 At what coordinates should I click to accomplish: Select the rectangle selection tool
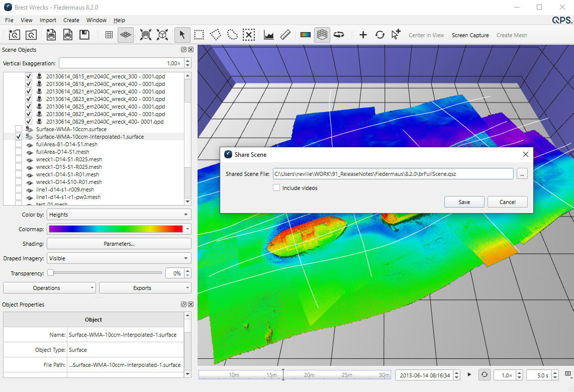click(199, 35)
